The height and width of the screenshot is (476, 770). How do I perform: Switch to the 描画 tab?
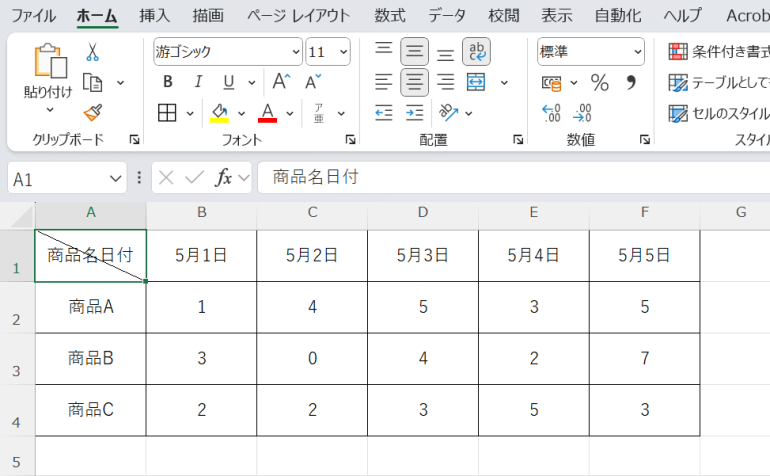point(208,16)
